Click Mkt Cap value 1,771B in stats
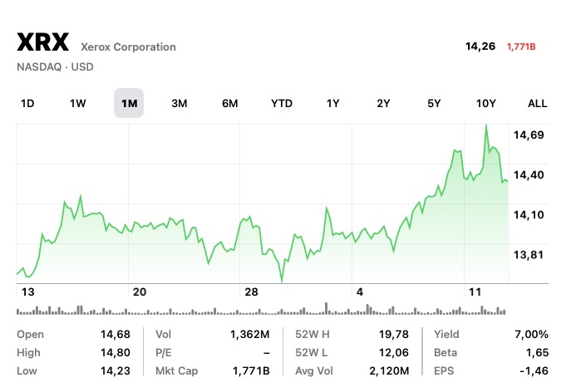The width and height of the screenshot is (566, 392). click(x=251, y=370)
